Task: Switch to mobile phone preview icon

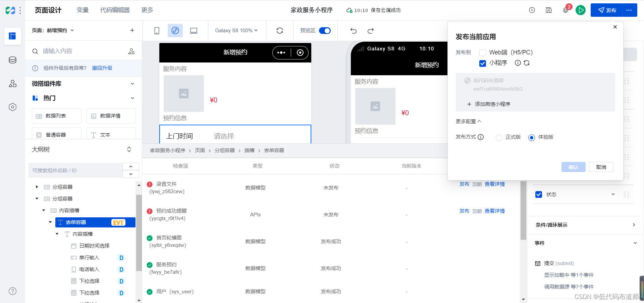Action: tap(157, 31)
